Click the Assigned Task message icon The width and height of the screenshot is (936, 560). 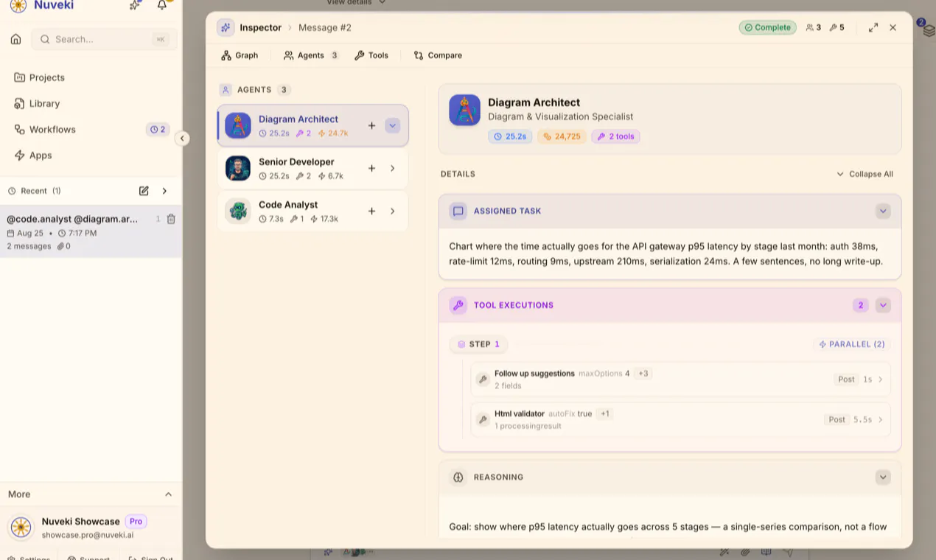(x=458, y=211)
